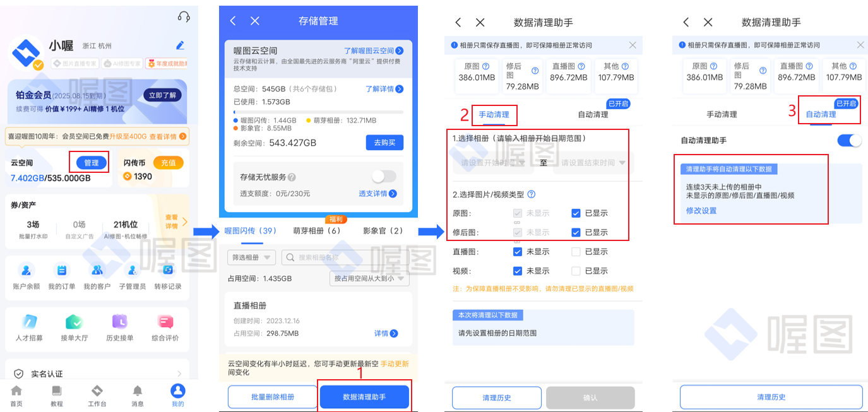Toggle the 存储无忧服务 switch
868x412 pixels.
click(384, 177)
